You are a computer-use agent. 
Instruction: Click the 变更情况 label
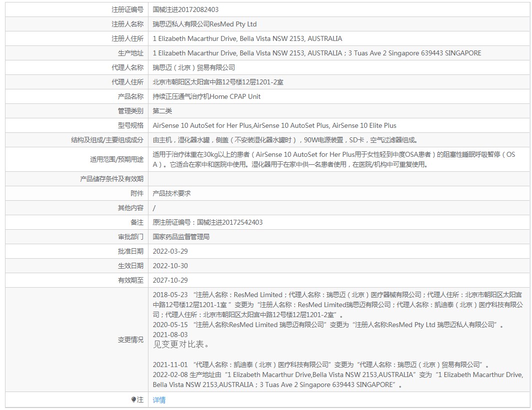(x=130, y=340)
